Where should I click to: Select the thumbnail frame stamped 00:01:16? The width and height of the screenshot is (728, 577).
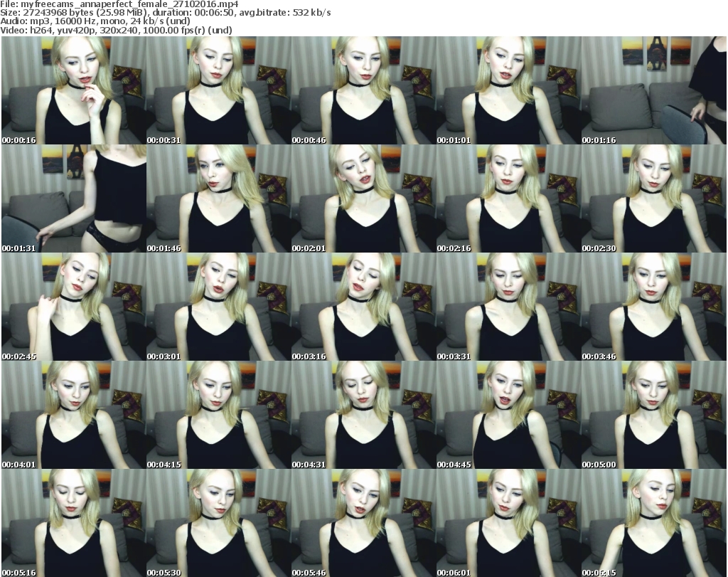pos(653,90)
